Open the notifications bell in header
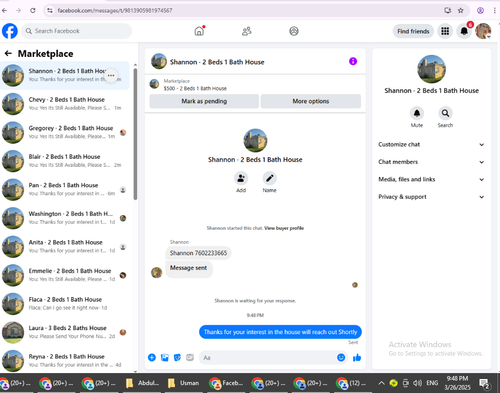Image resolution: width=500 pixels, height=393 pixels. point(464,31)
